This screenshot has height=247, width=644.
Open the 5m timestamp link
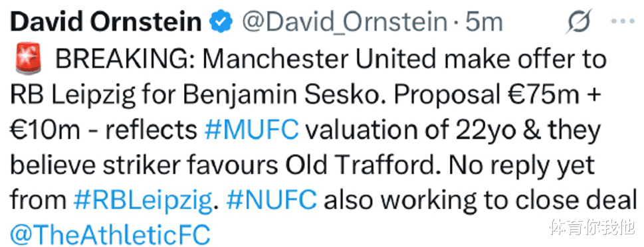[x=484, y=22]
